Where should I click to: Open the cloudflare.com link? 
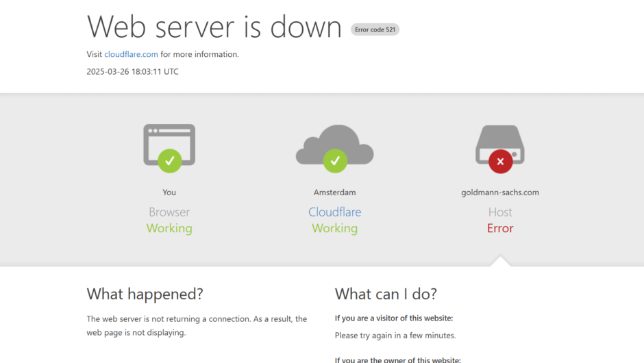[131, 54]
